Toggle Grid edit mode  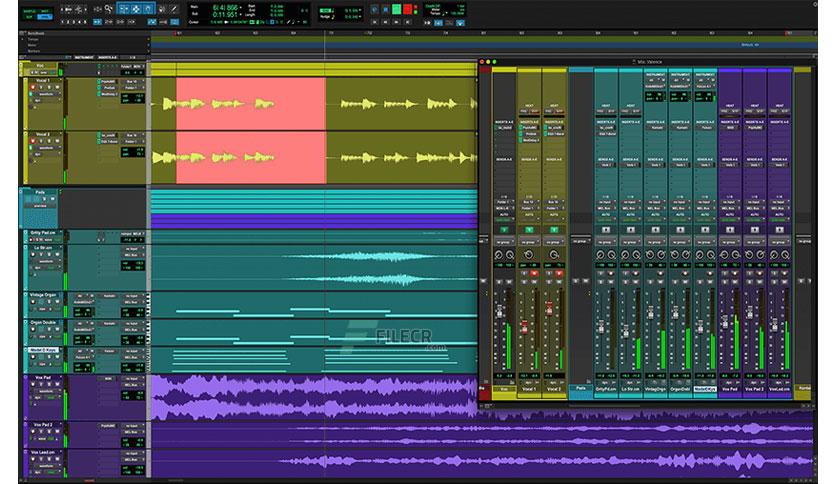tap(45, 16)
